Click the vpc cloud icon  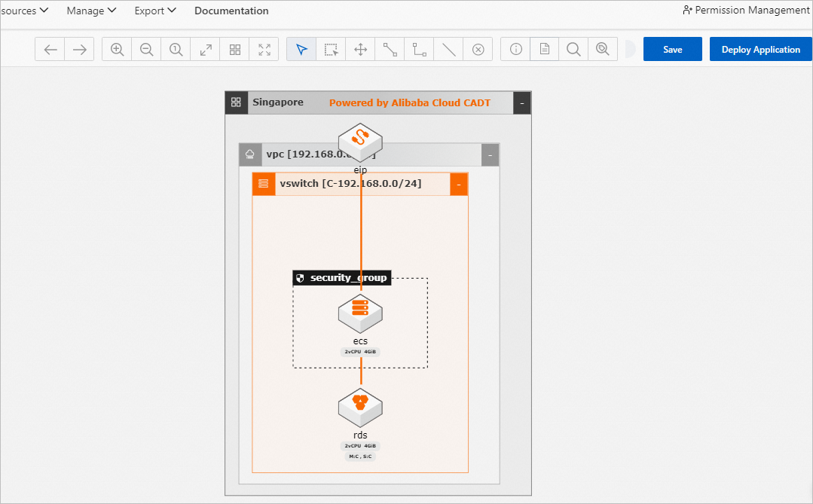[x=250, y=154]
